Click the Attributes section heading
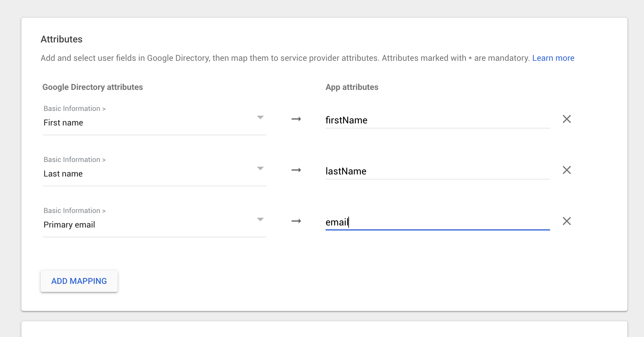 (x=62, y=39)
